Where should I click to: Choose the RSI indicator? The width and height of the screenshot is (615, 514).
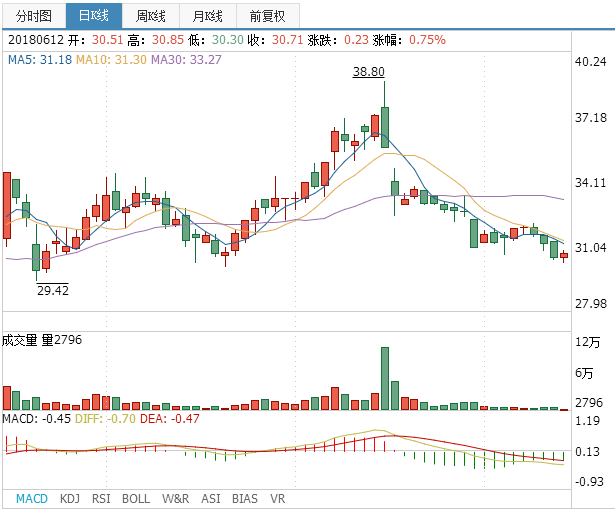point(101,498)
